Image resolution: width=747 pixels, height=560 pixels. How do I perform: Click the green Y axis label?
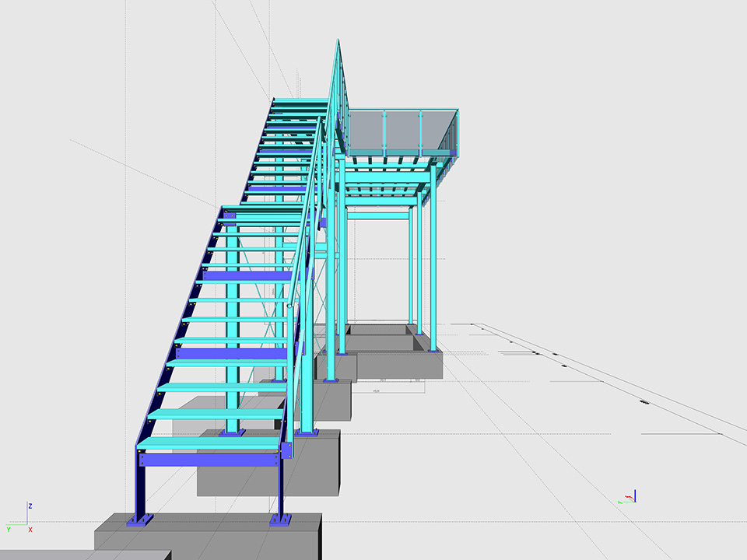9,529
